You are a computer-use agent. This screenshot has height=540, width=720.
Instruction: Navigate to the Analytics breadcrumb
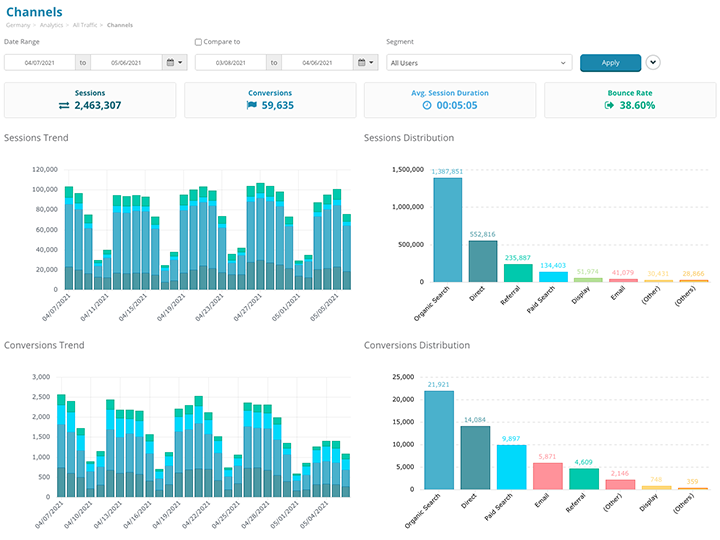50,25
